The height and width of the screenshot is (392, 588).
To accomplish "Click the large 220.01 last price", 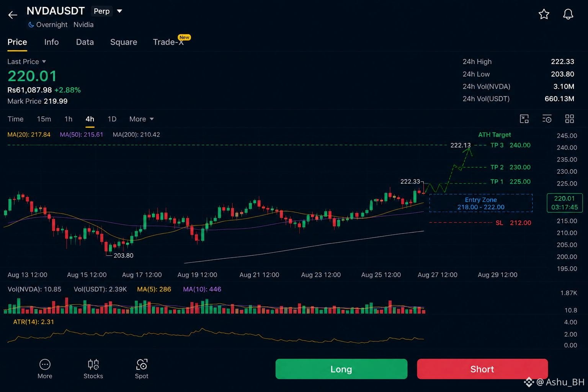I will pyautogui.click(x=32, y=76).
